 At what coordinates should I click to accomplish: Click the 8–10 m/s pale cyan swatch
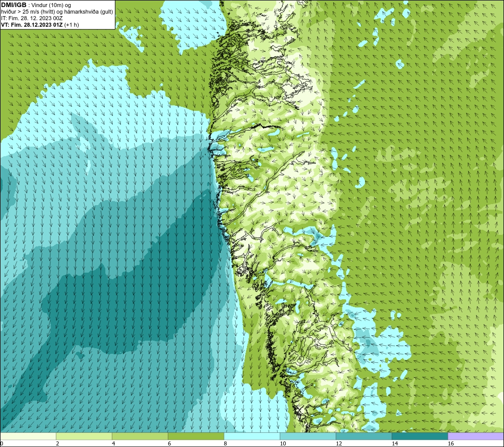click(251, 436)
